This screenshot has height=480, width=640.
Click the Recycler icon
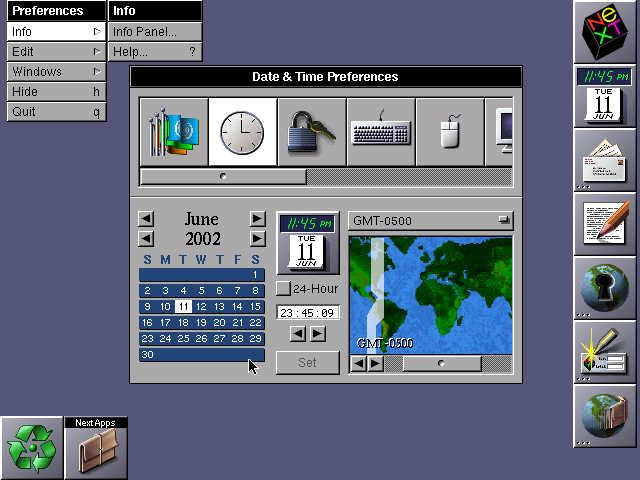(x=32, y=447)
